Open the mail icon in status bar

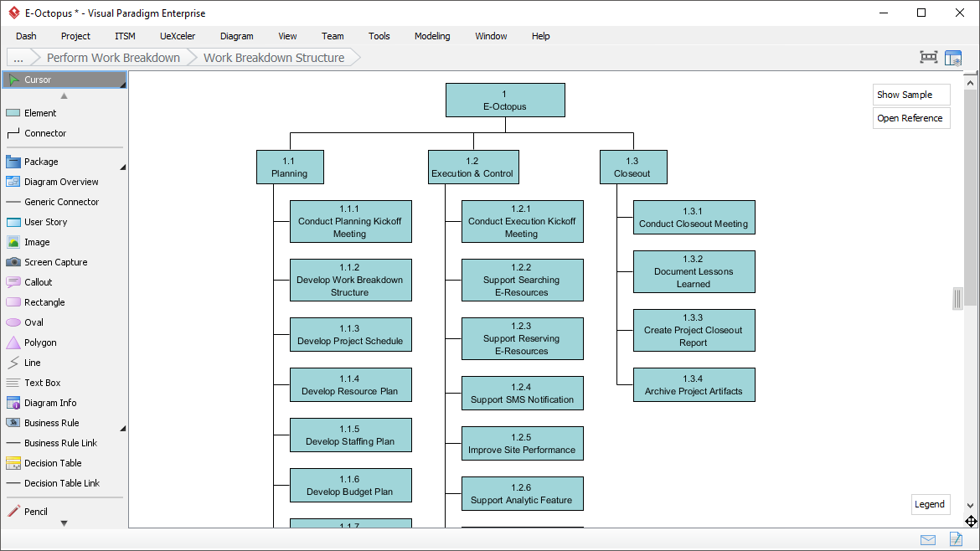click(928, 540)
